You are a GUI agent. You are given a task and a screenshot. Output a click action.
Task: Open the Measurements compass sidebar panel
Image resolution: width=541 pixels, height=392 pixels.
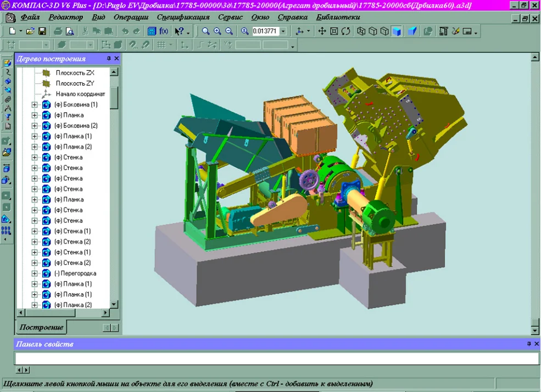7,108
